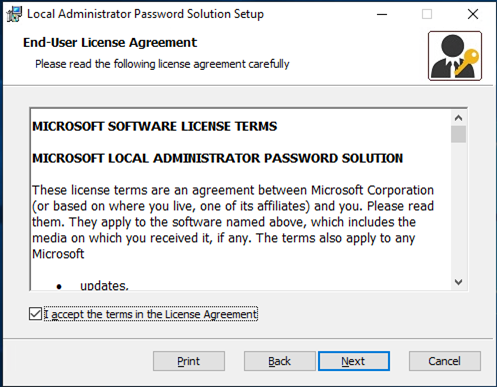Click inside the license text paragraph

pos(233,222)
